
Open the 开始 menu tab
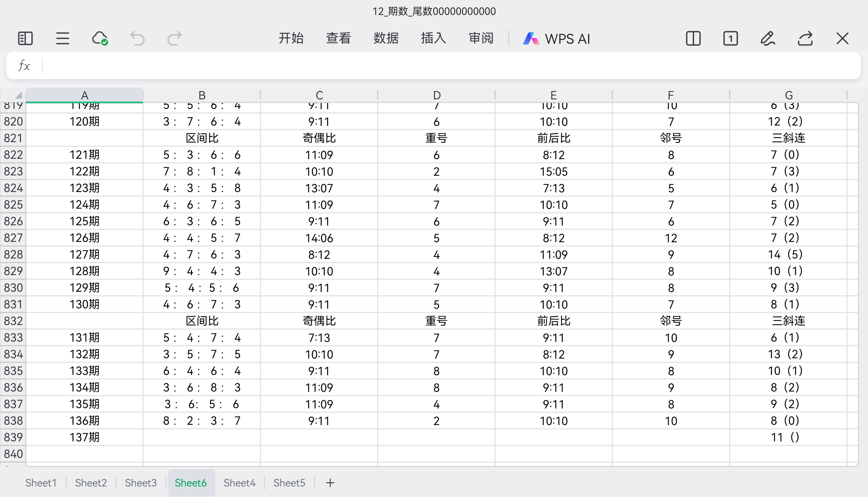[x=291, y=38]
